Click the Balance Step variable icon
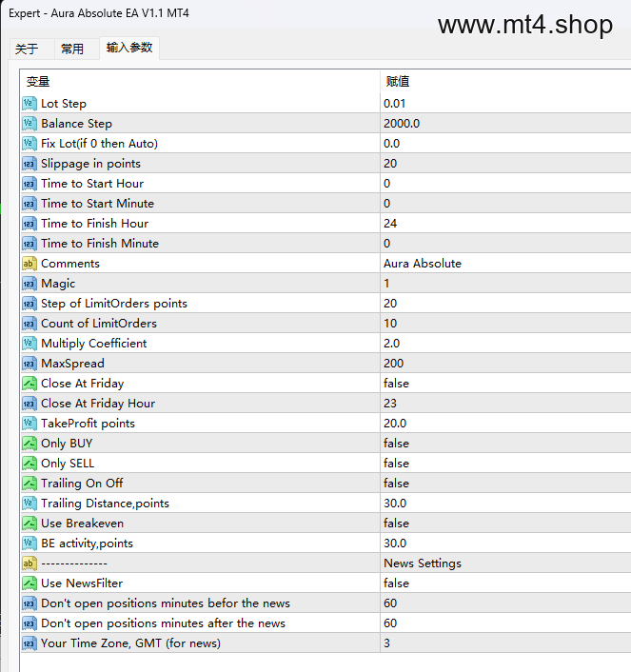631x672 pixels. (30, 124)
